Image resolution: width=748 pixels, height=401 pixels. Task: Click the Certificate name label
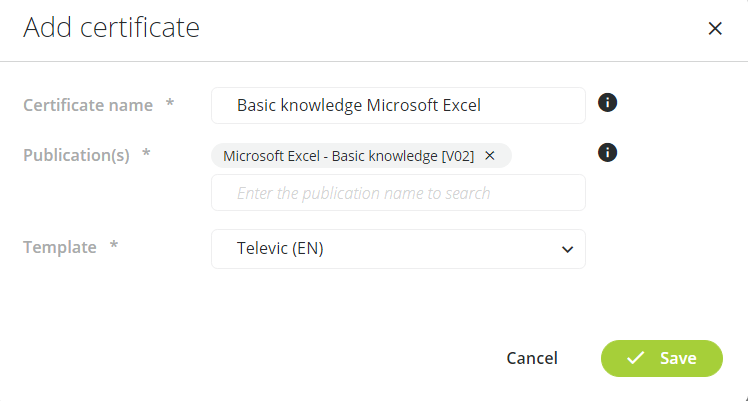point(88,105)
